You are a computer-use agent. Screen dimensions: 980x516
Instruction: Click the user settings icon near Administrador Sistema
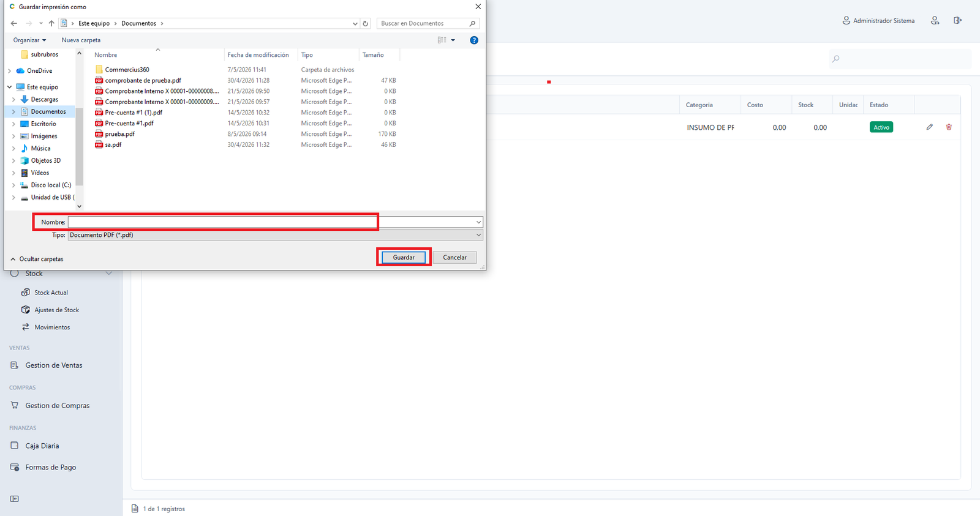point(935,20)
